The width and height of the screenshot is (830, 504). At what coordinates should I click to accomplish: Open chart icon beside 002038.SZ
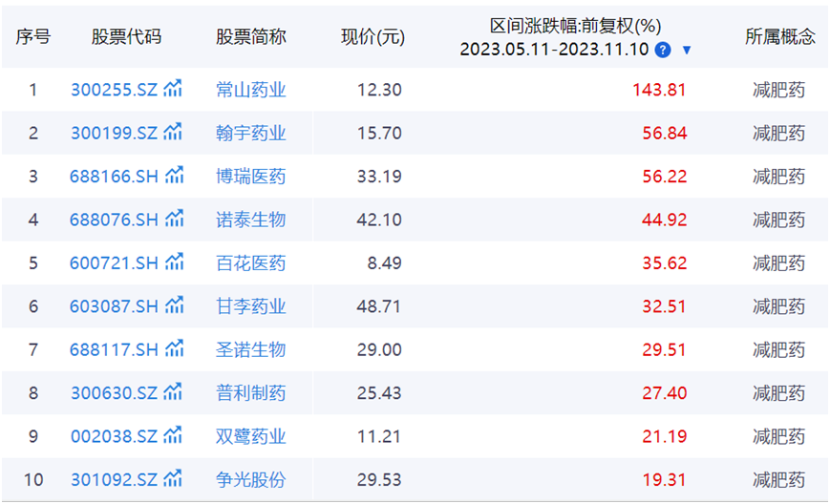[x=173, y=436]
